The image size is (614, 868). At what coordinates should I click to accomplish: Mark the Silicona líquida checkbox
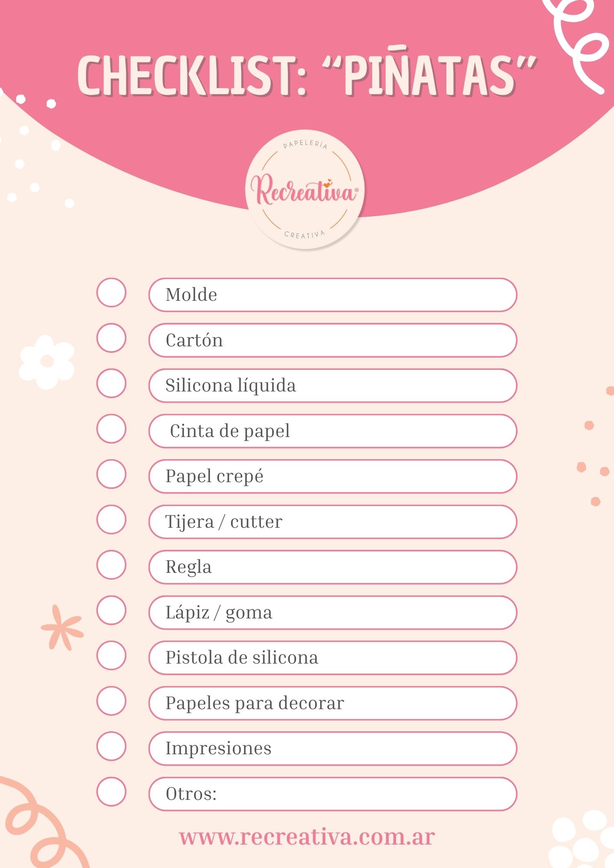click(x=112, y=383)
